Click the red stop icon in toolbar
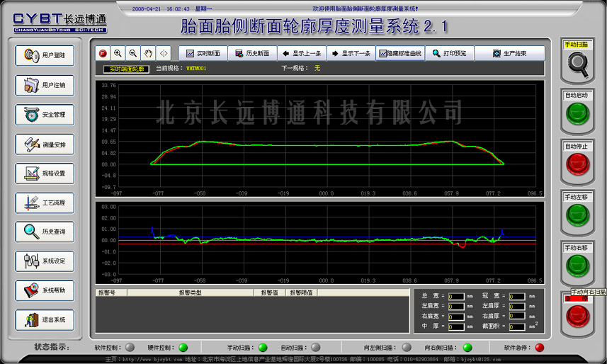Viewport: 607px width, 364px height. pyautogui.click(x=103, y=53)
